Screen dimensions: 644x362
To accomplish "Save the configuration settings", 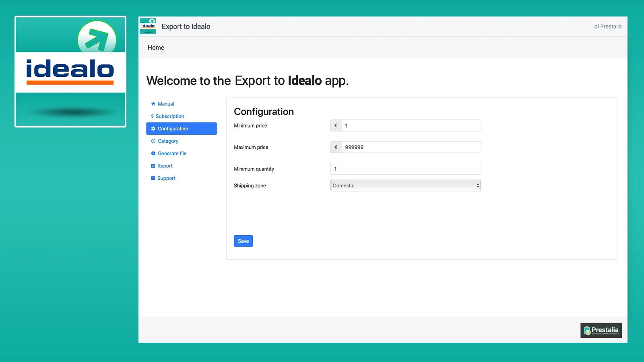I will point(243,241).
